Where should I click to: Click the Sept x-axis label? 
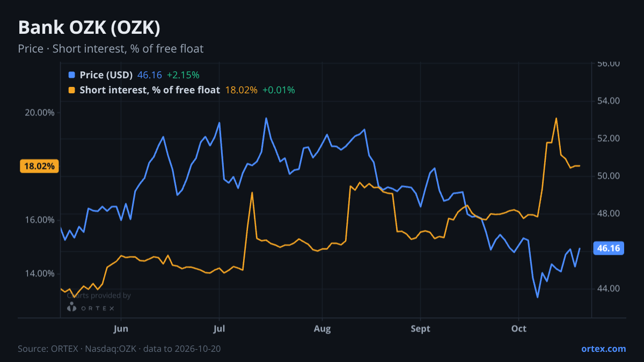[x=421, y=329]
